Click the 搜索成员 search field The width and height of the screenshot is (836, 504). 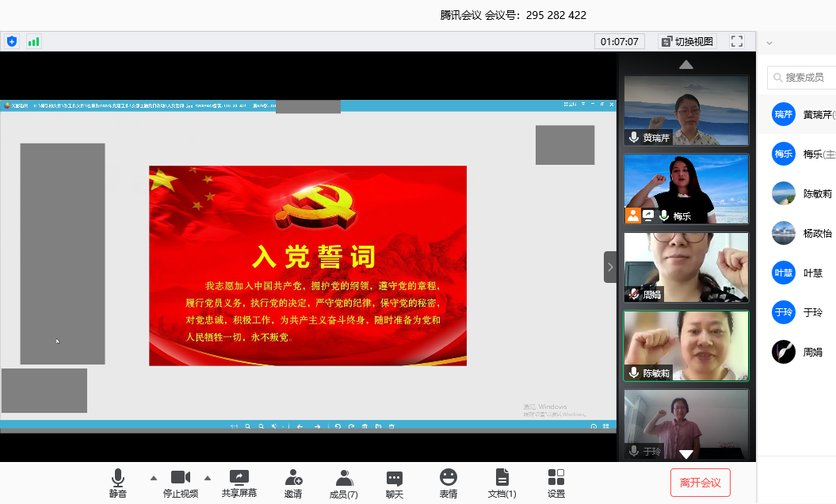(x=804, y=77)
